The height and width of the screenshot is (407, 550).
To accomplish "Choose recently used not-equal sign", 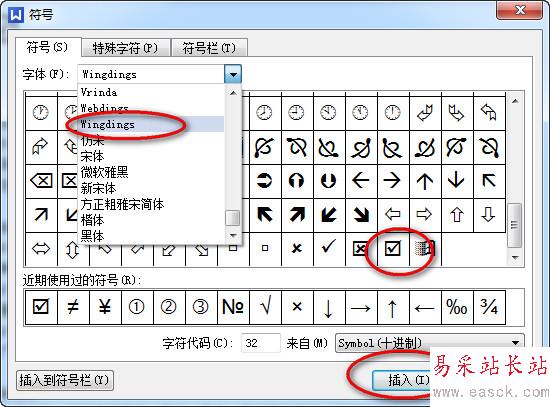I will click(x=73, y=307).
